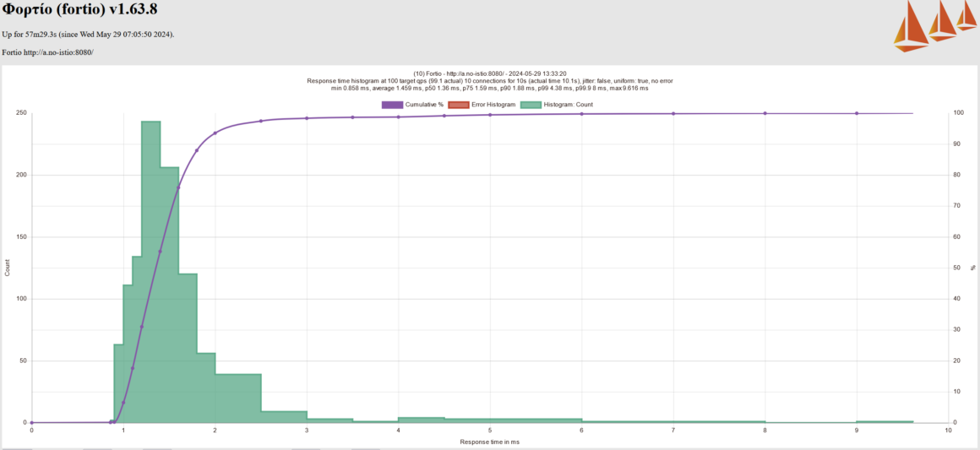Click the "Response time histogram at 100 target qps" subtitle

490,81
